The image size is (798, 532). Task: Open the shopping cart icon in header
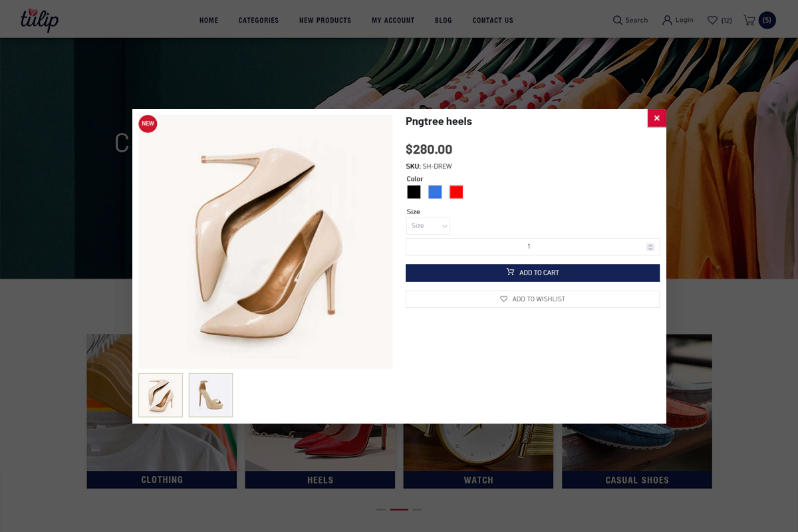coord(749,20)
